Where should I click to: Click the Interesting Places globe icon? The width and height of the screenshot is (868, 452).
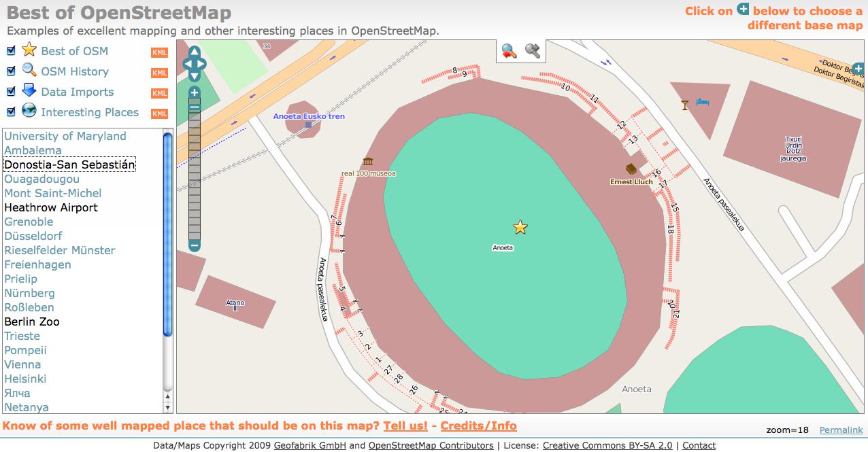[x=29, y=111]
